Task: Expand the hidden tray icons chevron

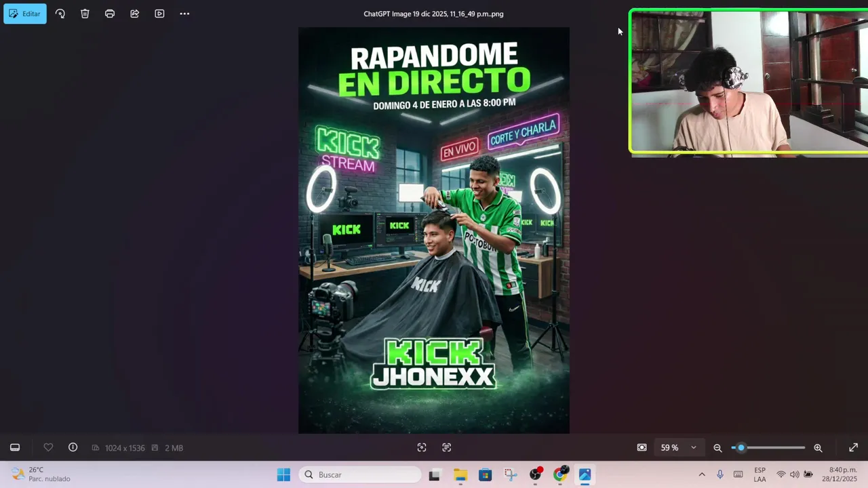Action: tap(702, 474)
